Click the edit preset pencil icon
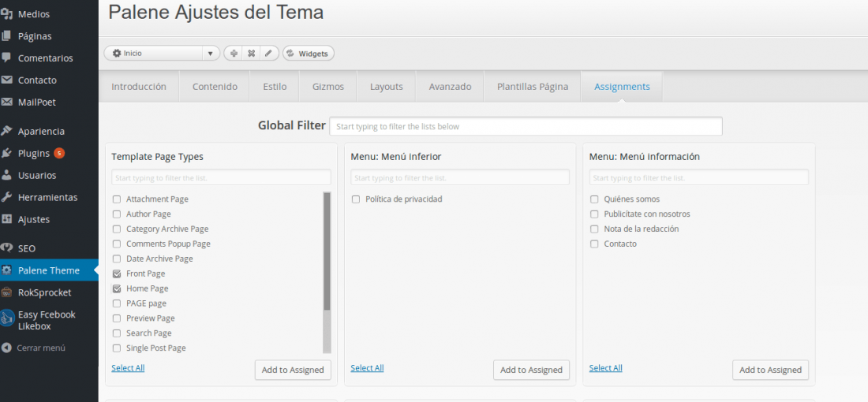The image size is (868, 402). coord(268,53)
